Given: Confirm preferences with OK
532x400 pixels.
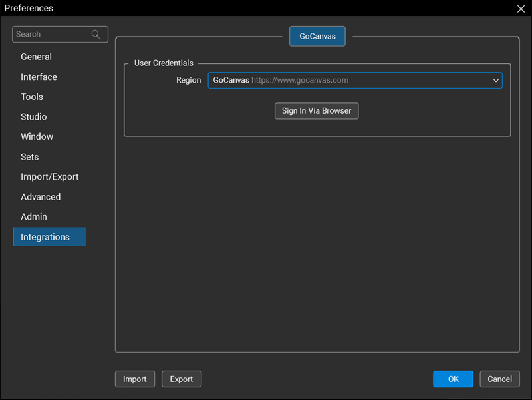Looking at the screenshot, I should tap(453, 379).
